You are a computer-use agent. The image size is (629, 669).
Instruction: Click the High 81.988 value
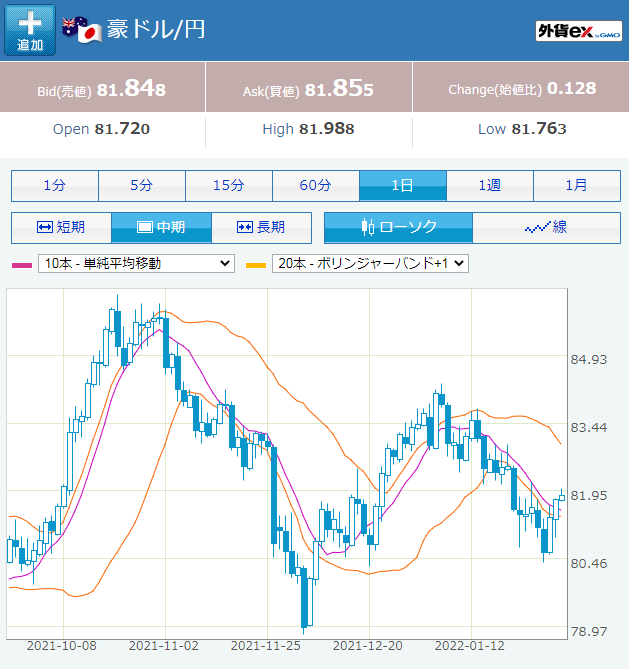pos(308,129)
